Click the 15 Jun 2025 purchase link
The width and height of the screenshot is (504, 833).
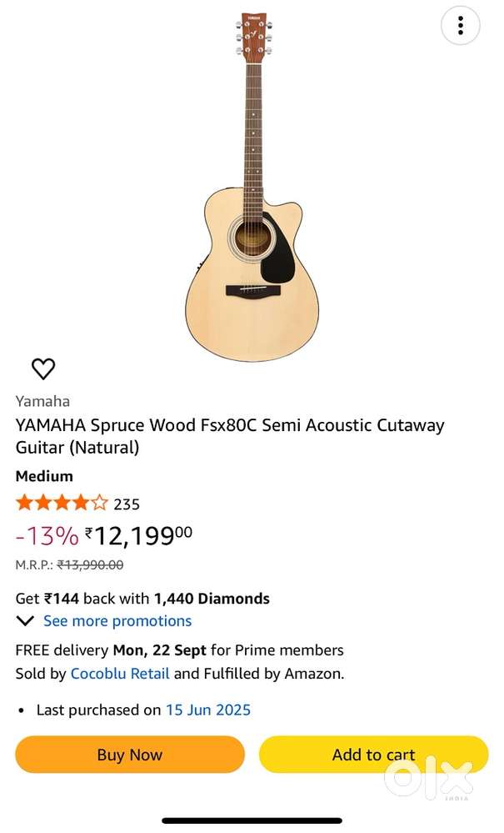click(208, 710)
